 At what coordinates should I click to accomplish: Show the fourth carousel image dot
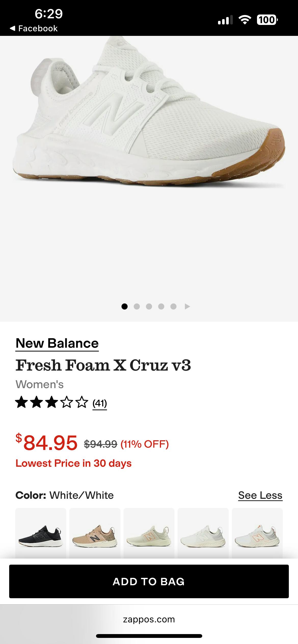161,306
